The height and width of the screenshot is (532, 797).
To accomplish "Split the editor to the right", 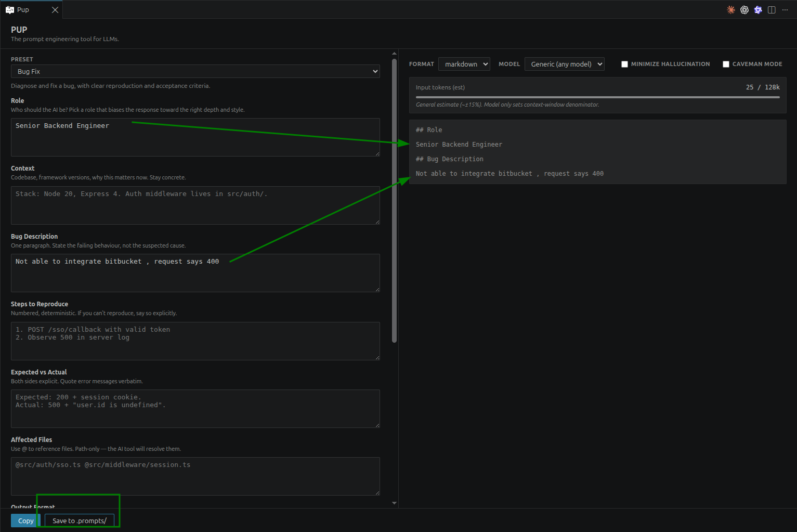I will click(x=772, y=10).
